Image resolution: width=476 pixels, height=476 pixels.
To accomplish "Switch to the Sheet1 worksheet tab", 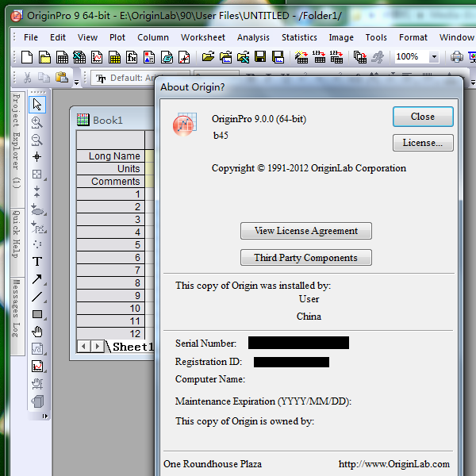I will point(132,347).
